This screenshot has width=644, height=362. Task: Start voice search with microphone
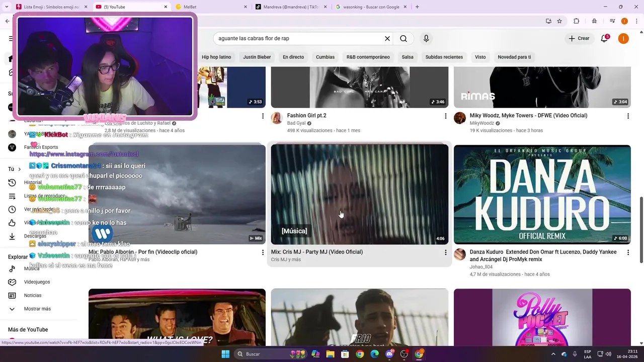tap(426, 38)
